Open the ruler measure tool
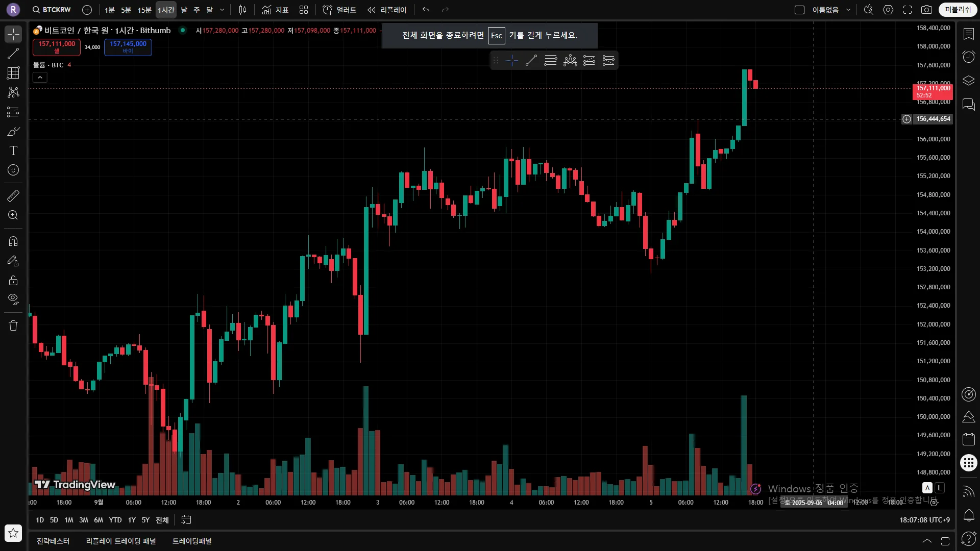The image size is (980, 551). click(13, 195)
